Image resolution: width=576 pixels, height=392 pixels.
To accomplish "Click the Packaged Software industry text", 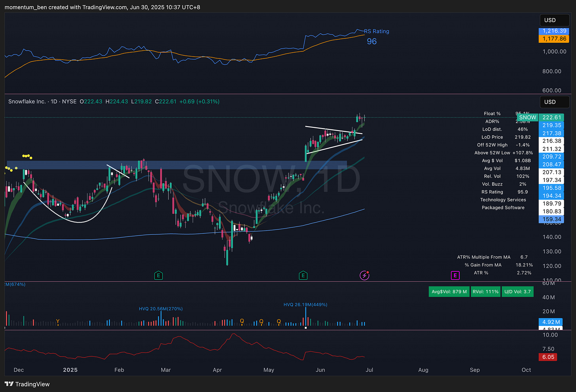I will (503, 208).
